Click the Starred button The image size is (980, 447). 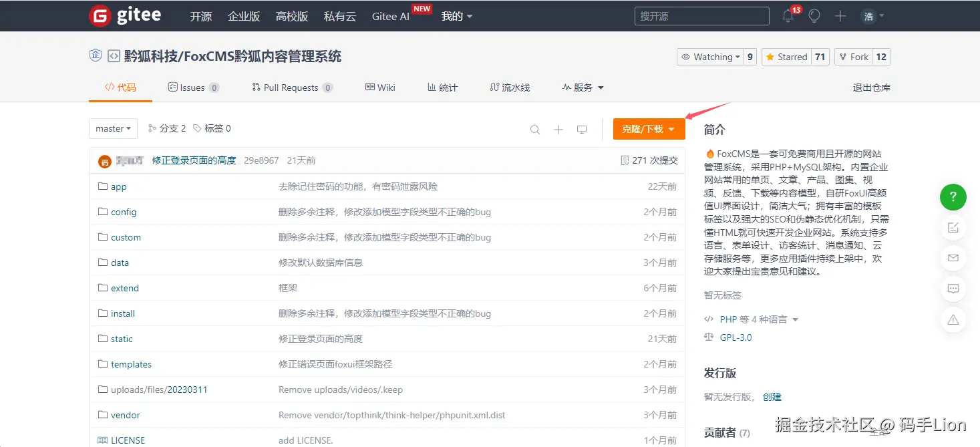click(786, 57)
